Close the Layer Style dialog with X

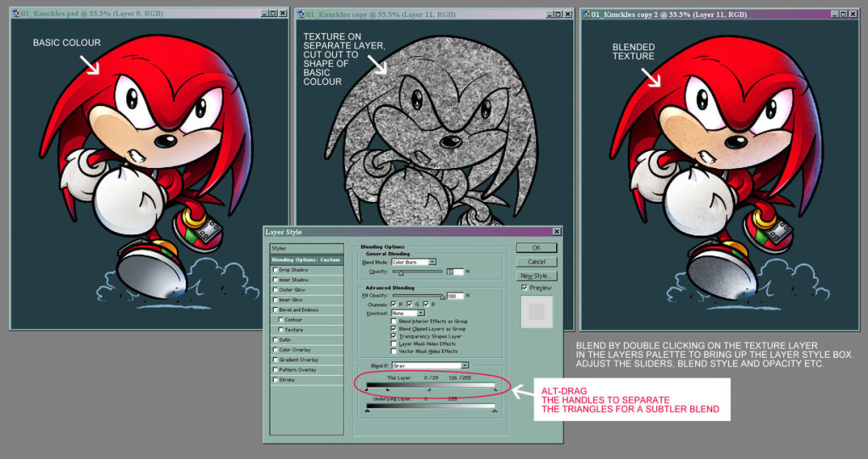[x=556, y=232]
